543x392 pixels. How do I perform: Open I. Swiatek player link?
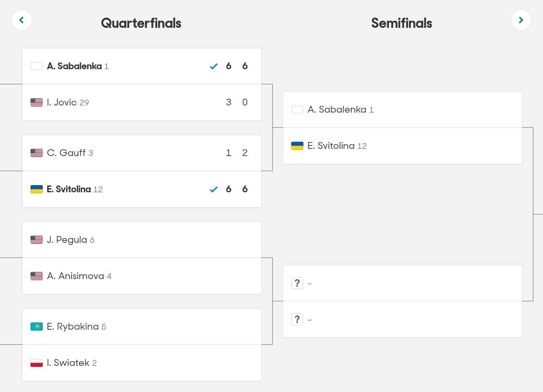[x=68, y=363]
